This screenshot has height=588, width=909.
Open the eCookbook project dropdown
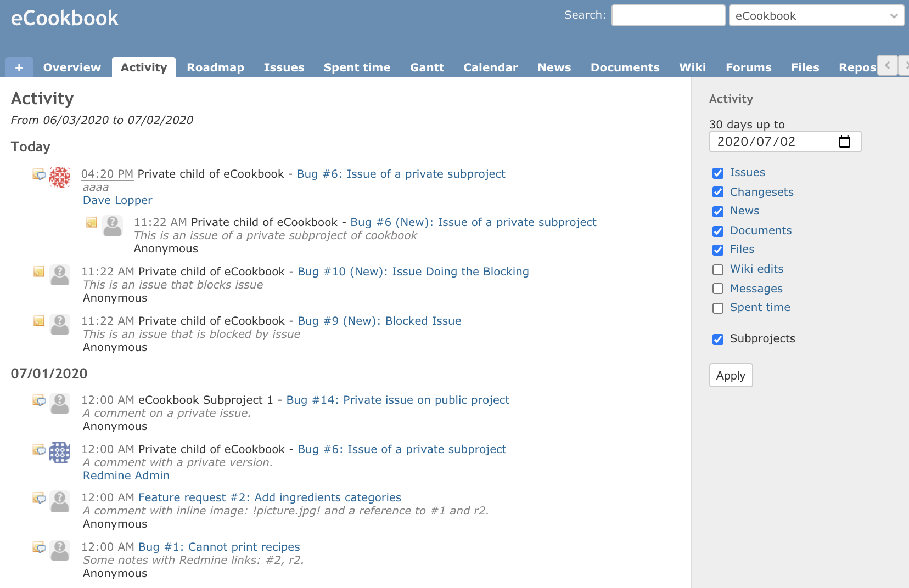816,15
